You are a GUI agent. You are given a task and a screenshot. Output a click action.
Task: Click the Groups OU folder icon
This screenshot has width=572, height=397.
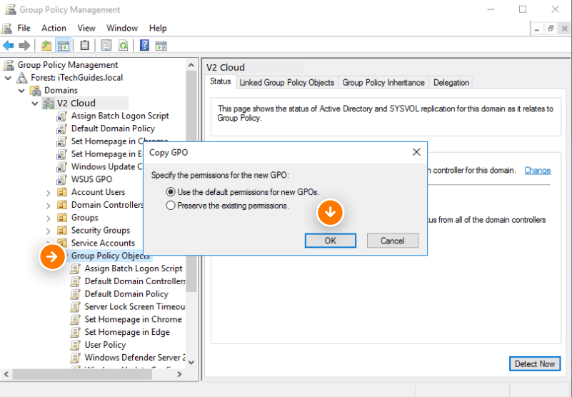62,217
